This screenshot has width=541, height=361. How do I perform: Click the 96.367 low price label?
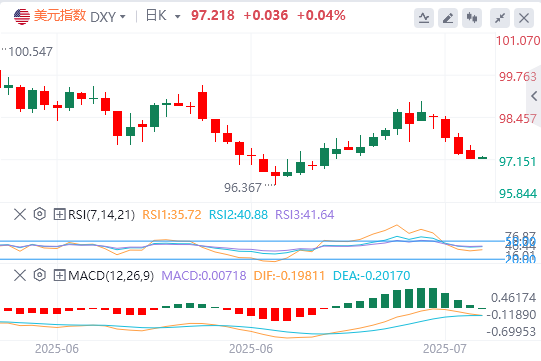point(243,188)
